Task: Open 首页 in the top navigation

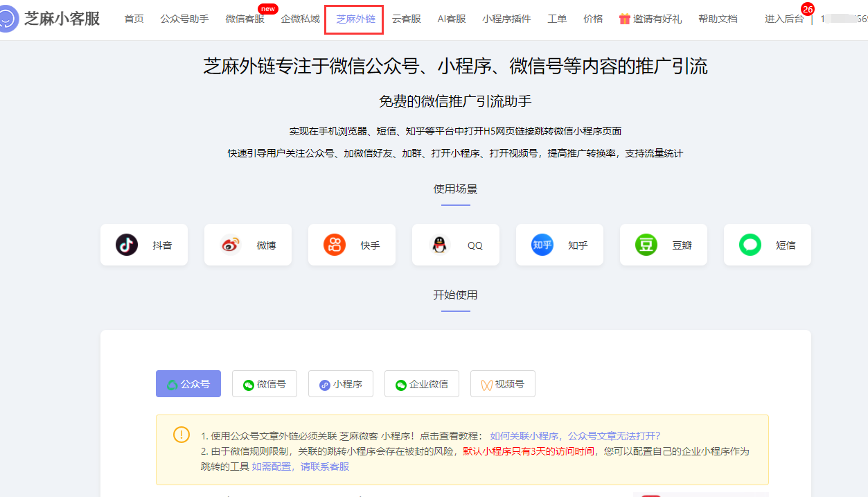Action: tap(134, 19)
